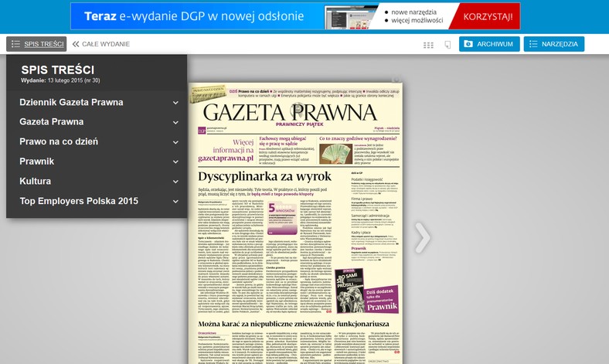The height and width of the screenshot is (364, 609).
Task: Open the Co to znaczy godziwe wynagrodzenie teaser
Action: [358, 138]
